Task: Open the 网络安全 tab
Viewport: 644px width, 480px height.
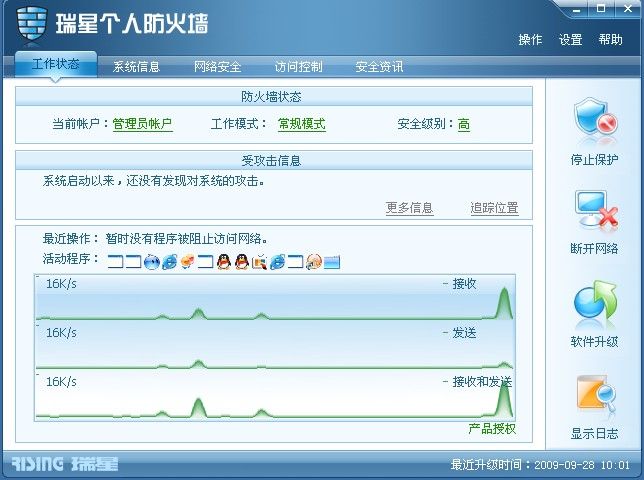Action: click(x=217, y=67)
